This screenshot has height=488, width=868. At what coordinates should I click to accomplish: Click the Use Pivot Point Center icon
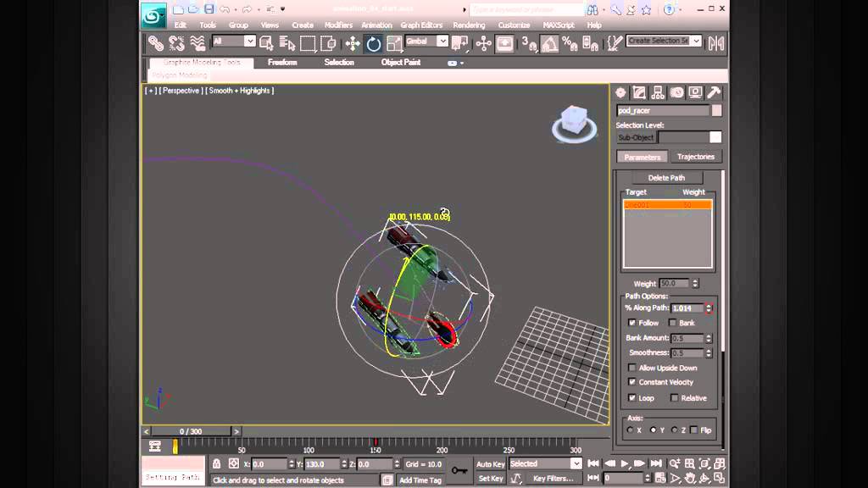tap(459, 43)
